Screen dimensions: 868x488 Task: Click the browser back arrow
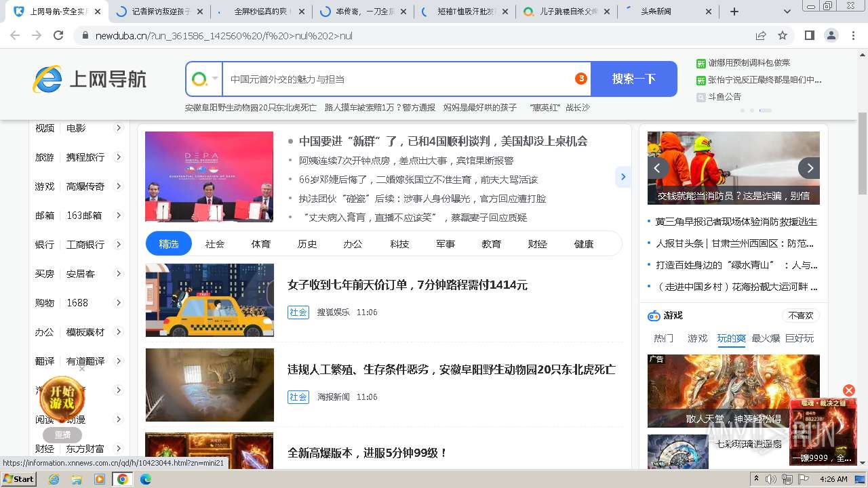(15, 35)
